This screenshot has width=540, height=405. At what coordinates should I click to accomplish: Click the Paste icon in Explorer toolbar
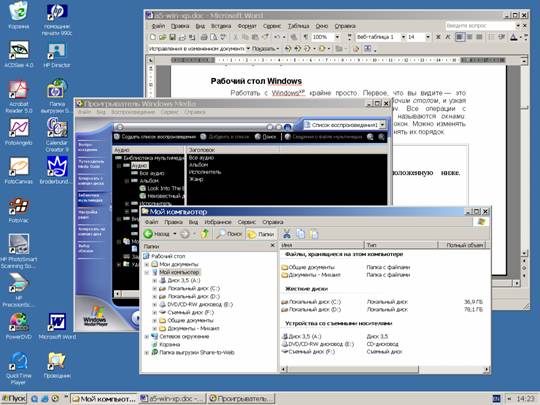point(314,234)
